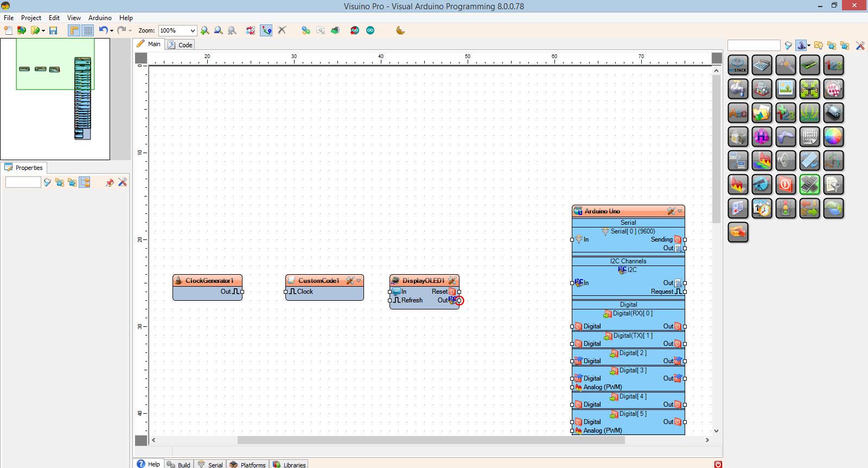Open the traffic light component category
The width and height of the screenshot is (868, 468).
[786, 208]
